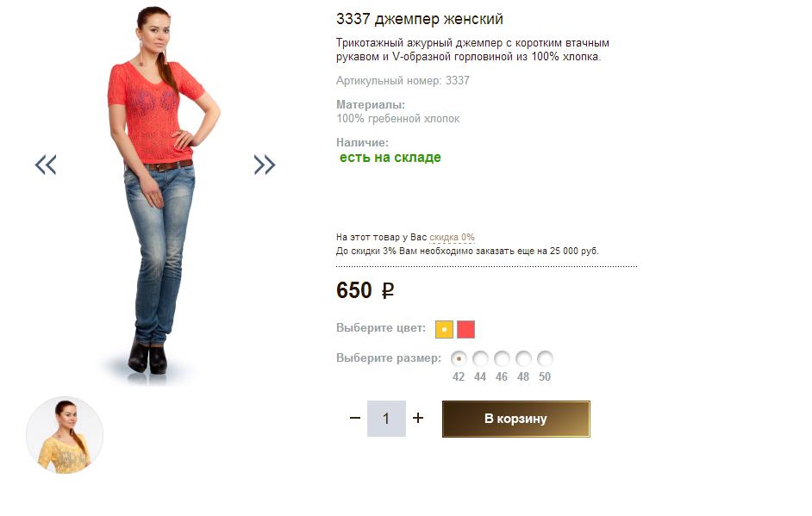Choose size 44 radio button
The width and height of the screenshot is (812, 516).
[x=480, y=358]
